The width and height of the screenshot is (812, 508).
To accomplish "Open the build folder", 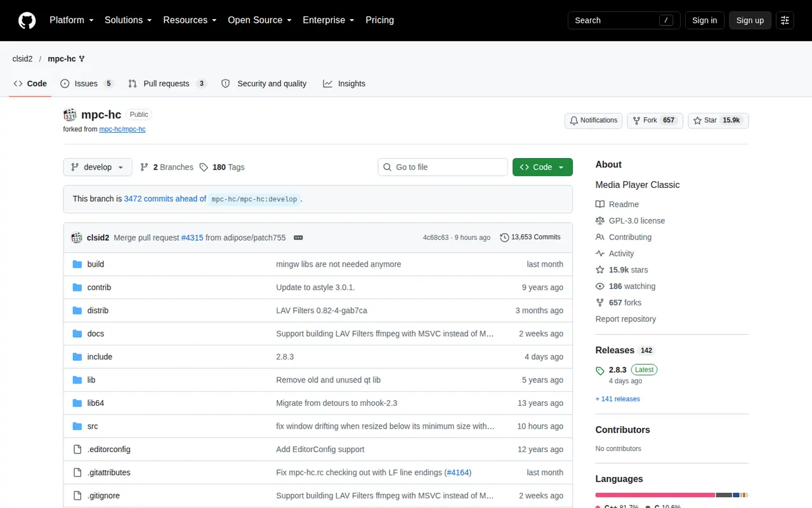I will pos(96,264).
